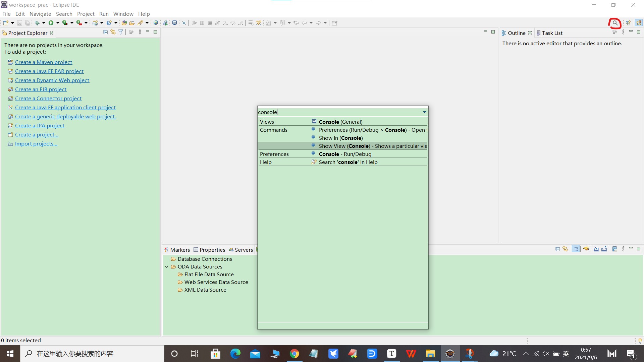Click the Import projects link

[x=36, y=143]
